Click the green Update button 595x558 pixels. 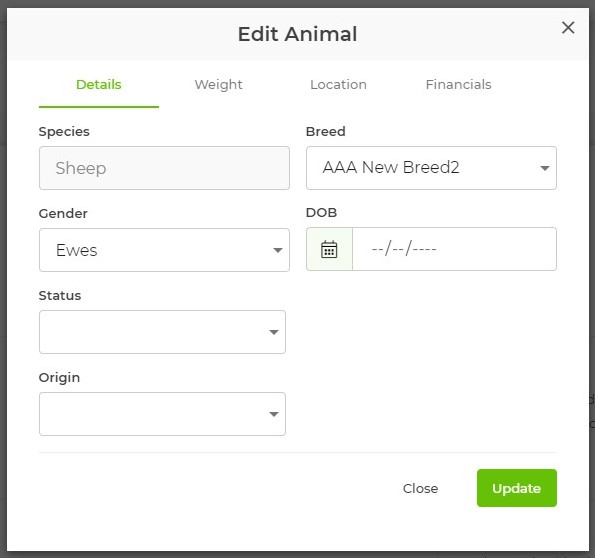coord(517,488)
